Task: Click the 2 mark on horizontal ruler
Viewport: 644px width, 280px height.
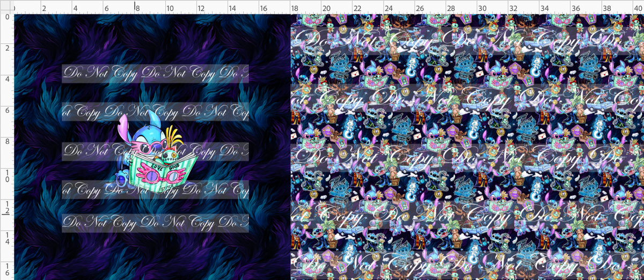Action: (44, 9)
